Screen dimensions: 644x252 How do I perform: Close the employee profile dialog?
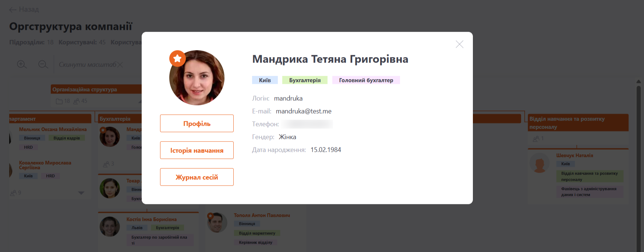pyautogui.click(x=459, y=44)
